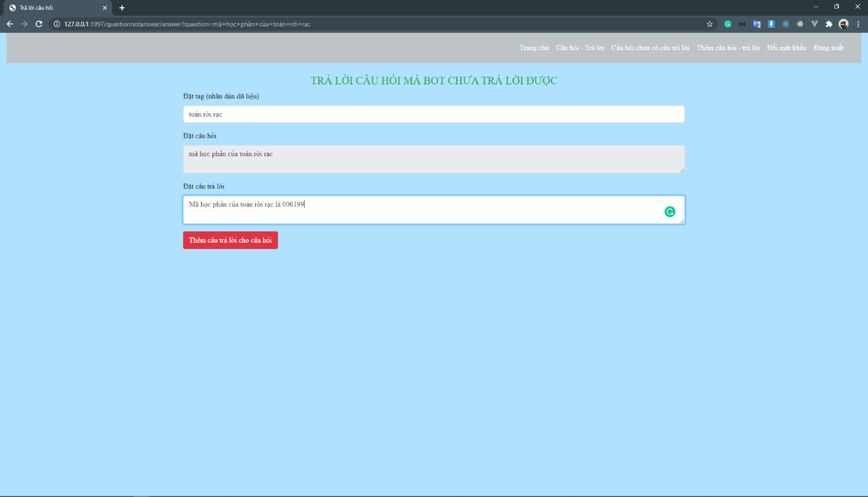This screenshot has width=868, height=497.
Task: Go back using the browser back arrow
Action: (x=9, y=24)
